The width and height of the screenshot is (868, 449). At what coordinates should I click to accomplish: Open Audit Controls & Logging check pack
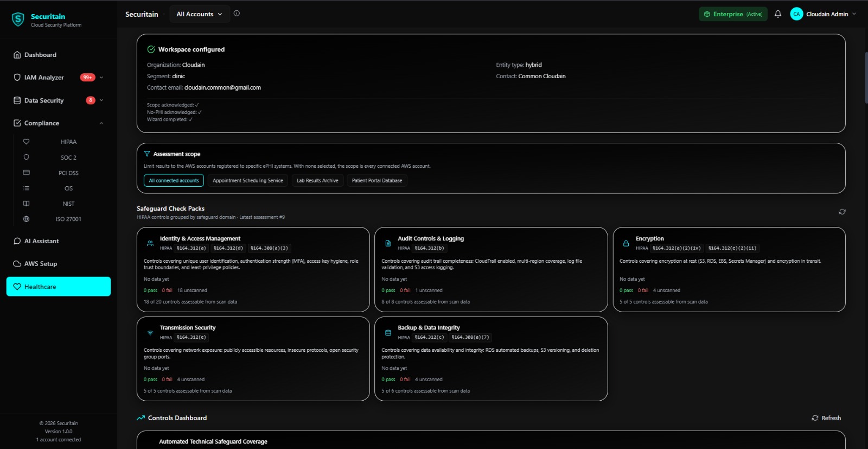click(x=491, y=269)
